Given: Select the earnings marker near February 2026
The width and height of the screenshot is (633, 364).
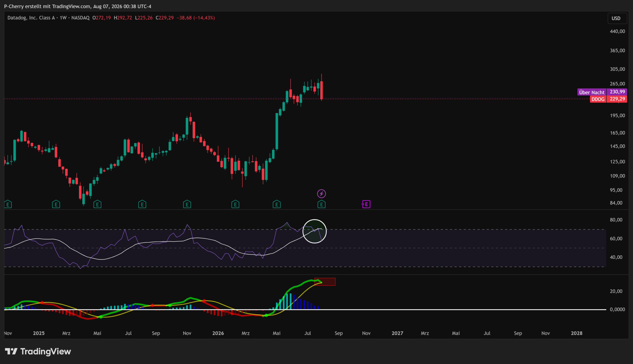Looking at the screenshot, I should tap(235, 204).
